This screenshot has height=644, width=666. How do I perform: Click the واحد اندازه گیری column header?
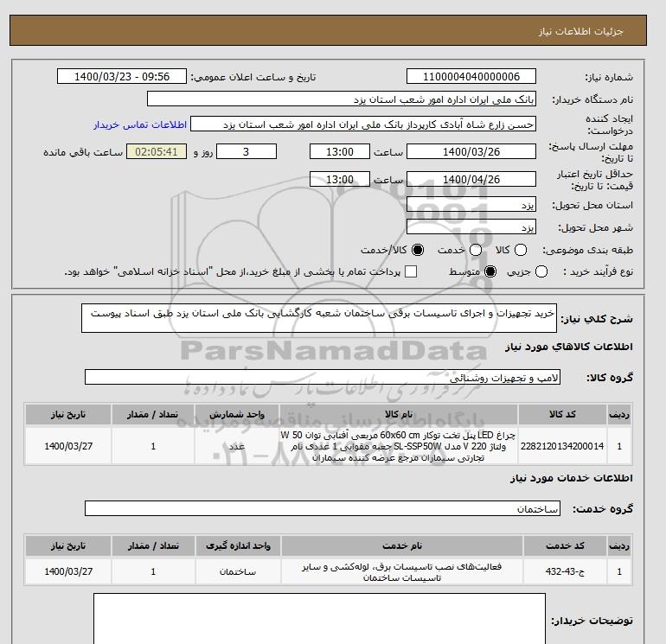[x=238, y=546]
